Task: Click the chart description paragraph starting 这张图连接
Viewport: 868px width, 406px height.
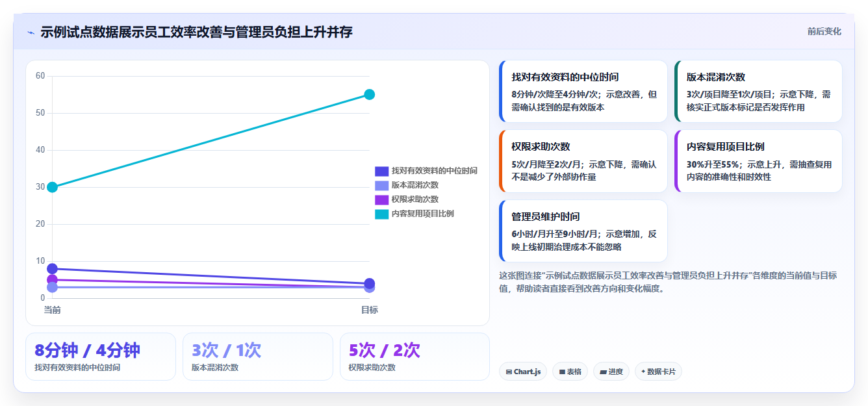Action: point(668,282)
